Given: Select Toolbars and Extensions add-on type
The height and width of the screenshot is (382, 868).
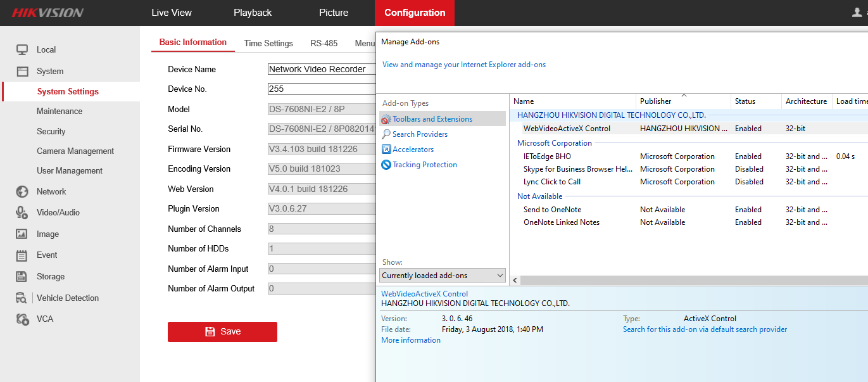Looking at the screenshot, I should coord(432,119).
